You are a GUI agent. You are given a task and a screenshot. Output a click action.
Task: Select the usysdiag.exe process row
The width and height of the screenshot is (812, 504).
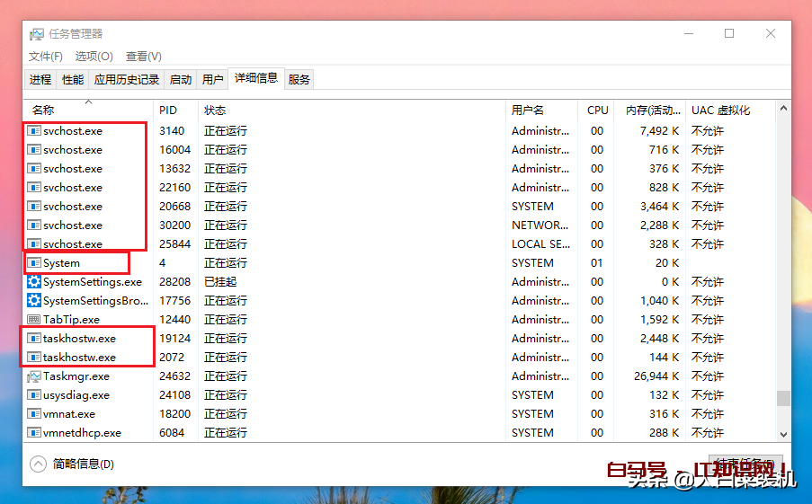pos(270,395)
